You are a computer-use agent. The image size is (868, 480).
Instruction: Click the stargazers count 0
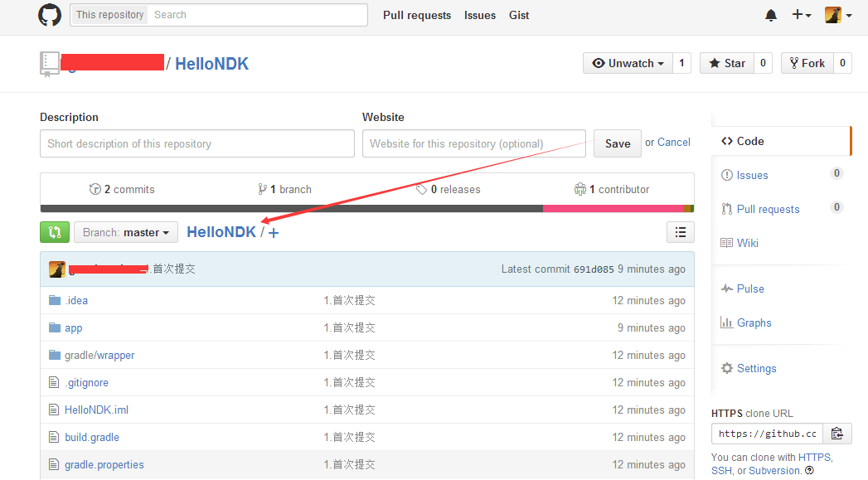(763, 63)
